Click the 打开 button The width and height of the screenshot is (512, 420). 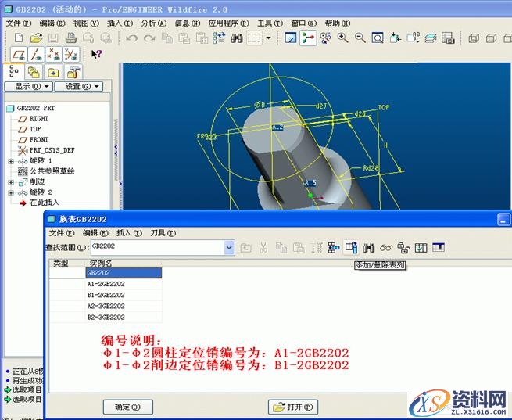pyautogui.click(x=293, y=407)
